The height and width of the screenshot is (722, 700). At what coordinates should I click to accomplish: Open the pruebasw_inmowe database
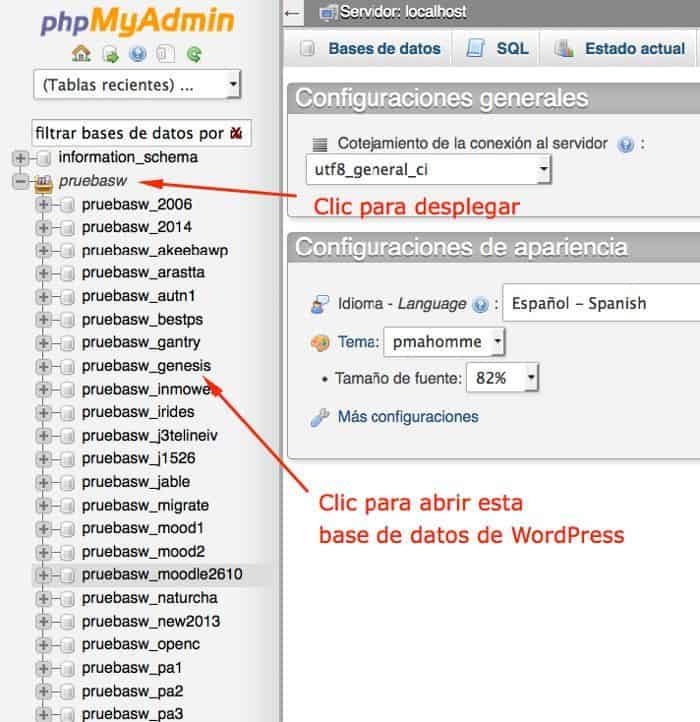click(x=146, y=390)
